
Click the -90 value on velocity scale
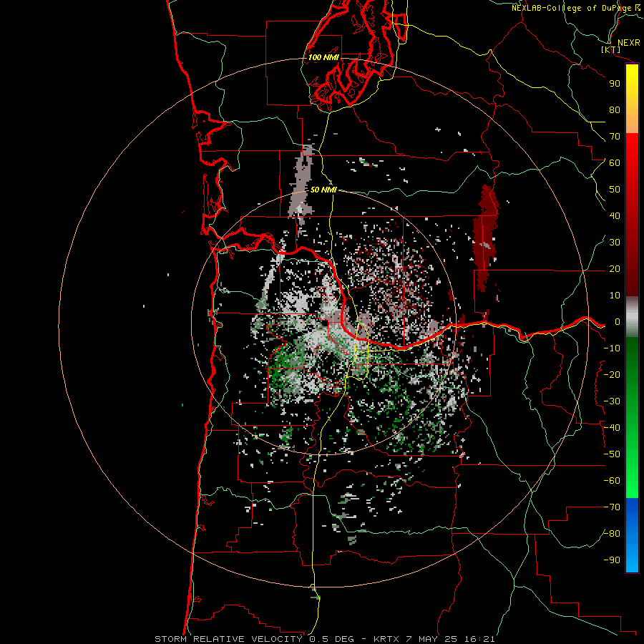tap(612, 560)
